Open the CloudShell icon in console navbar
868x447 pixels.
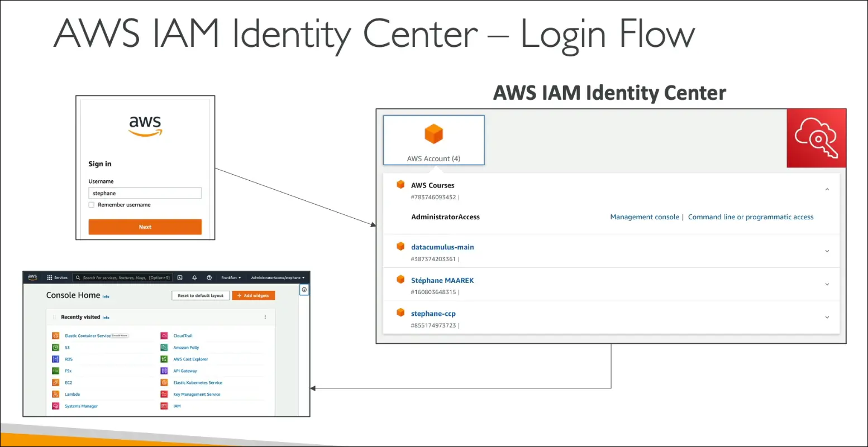click(180, 277)
